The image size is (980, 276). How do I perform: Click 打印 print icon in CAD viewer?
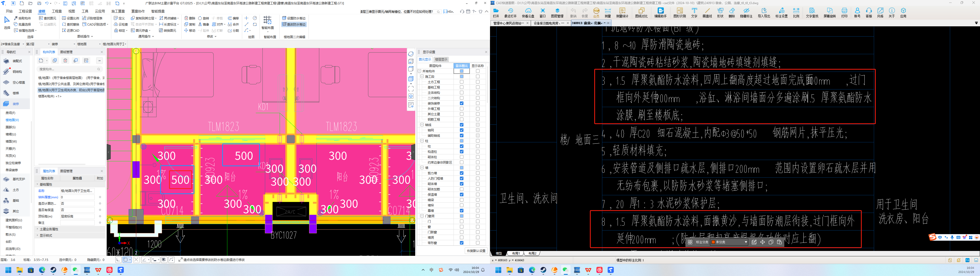(844, 13)
